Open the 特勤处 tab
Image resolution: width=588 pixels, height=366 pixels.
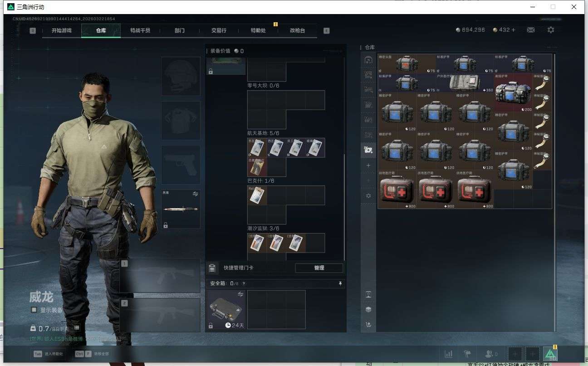tap(258, 30)
